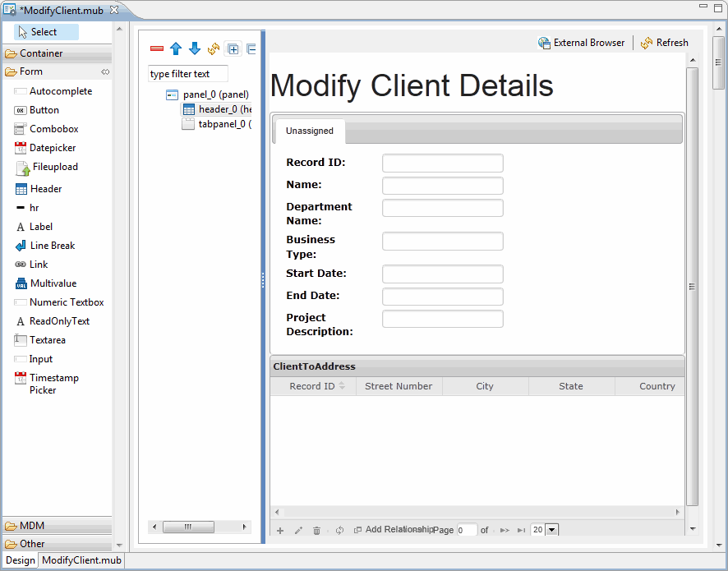The height and width of the screenshot is (571, 728).
Task: Click the Name input field
Action: point(442,186)
